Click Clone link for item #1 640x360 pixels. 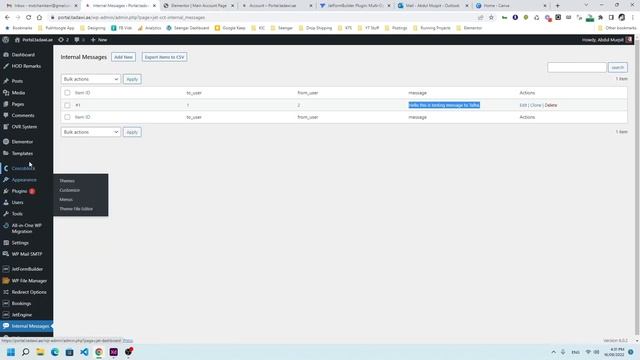point(536,105)
